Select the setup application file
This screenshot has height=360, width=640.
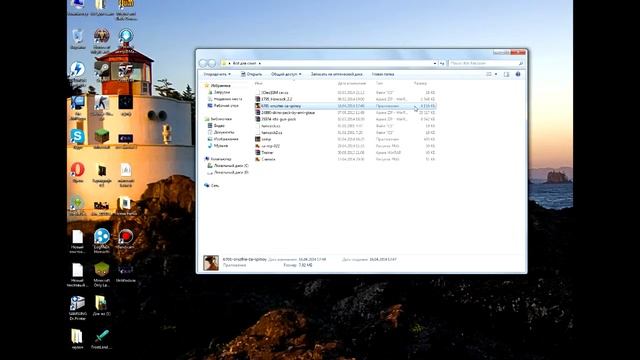point(266,139)
